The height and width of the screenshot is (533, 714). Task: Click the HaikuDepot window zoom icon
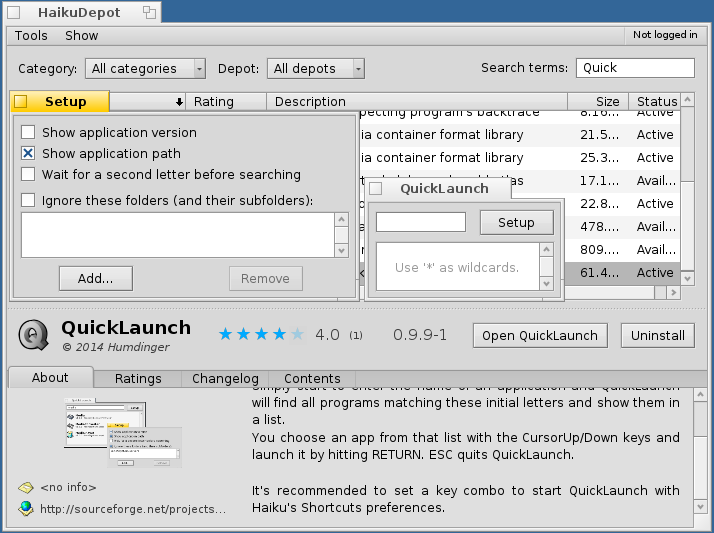click(x=149, y=12)
